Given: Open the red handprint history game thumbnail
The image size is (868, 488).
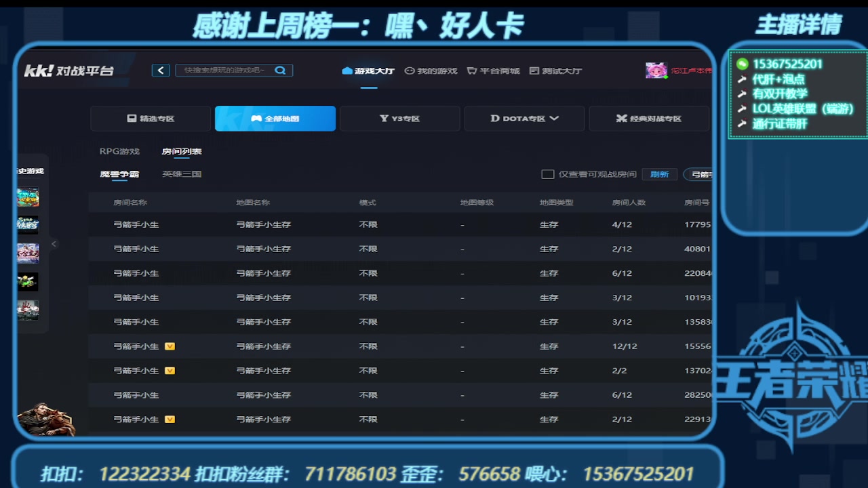Looking at the screenshot, I should coord(28,310).
